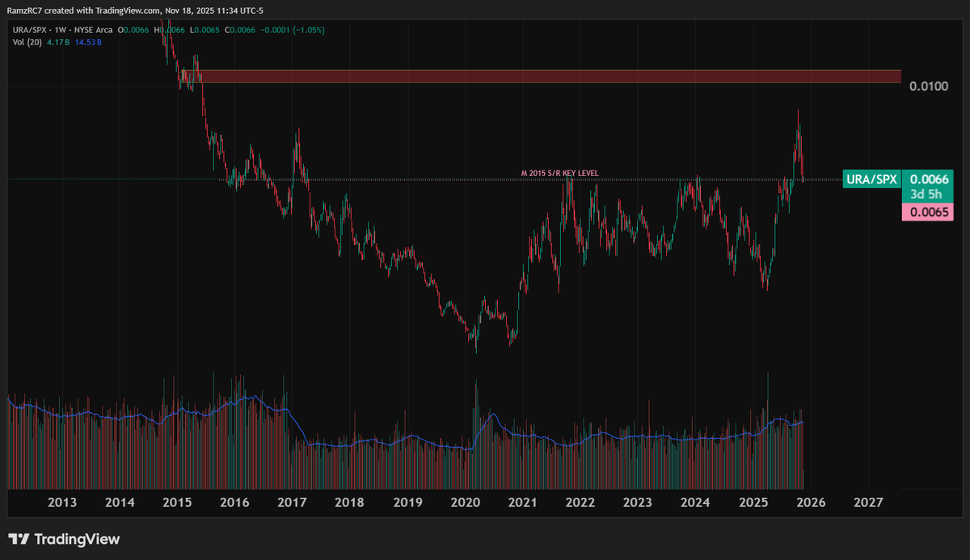Click the price change value −0.0001 (−1.05%)
Screen dimensions: 970x560
tap(293, 30)
